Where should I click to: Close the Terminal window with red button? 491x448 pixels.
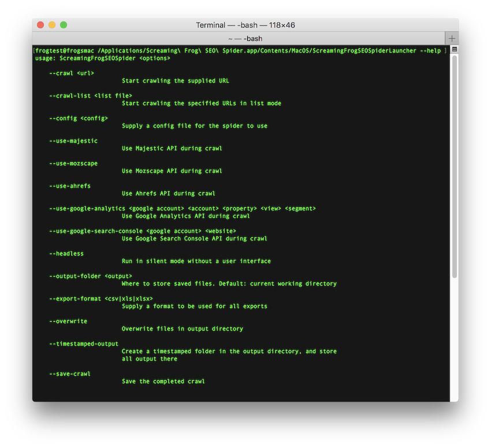click(40, 25)
